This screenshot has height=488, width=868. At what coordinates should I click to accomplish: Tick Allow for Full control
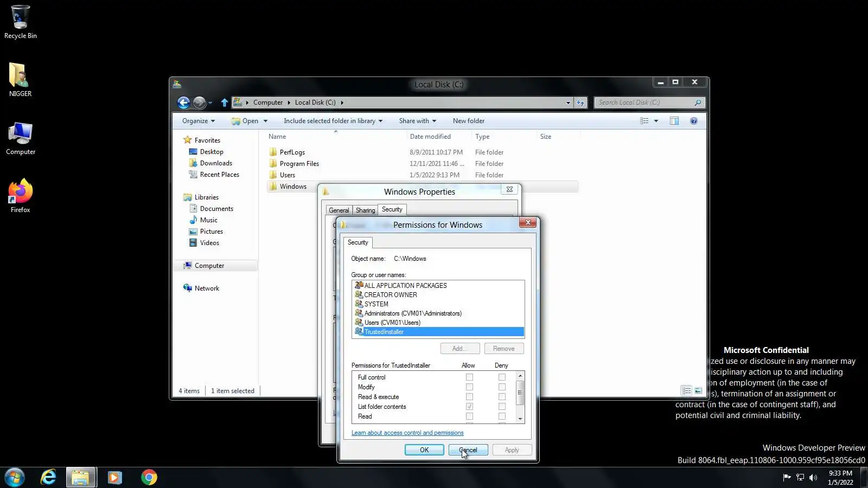pyautogui.click(x=469, y=377)
